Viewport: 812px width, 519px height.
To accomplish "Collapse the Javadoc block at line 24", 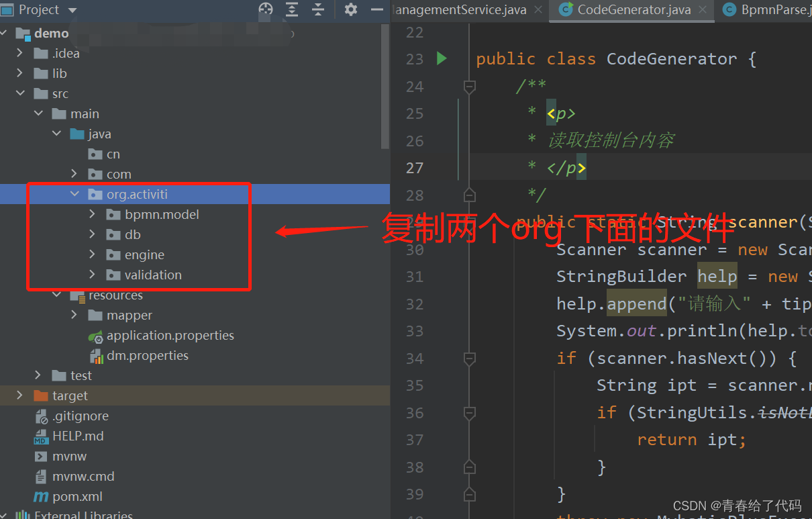I will coord(469,85).
